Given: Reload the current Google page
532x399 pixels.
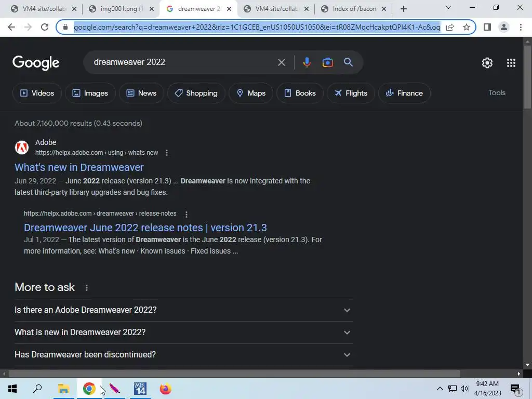Looking at the screenshot, I should (45, 27).
